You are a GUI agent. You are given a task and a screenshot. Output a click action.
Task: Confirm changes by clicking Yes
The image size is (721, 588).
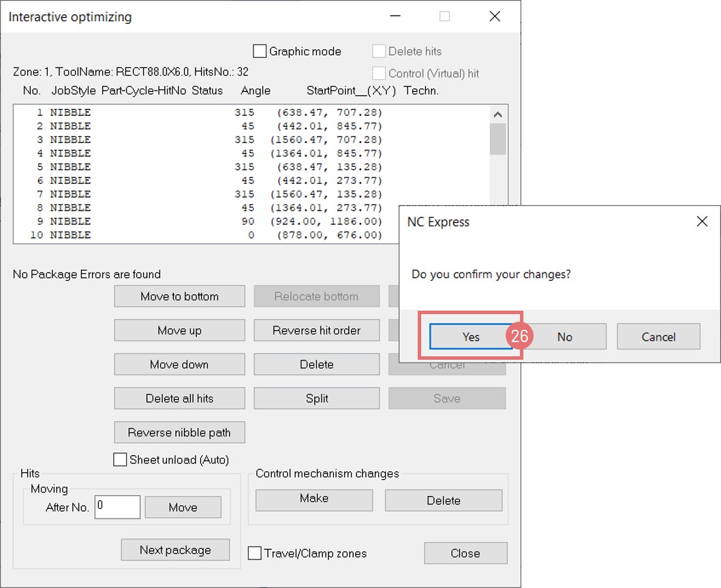click(471, 337)
